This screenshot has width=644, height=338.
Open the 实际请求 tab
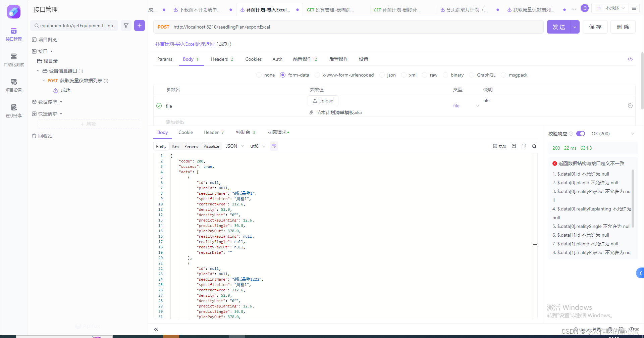(278, 132)
